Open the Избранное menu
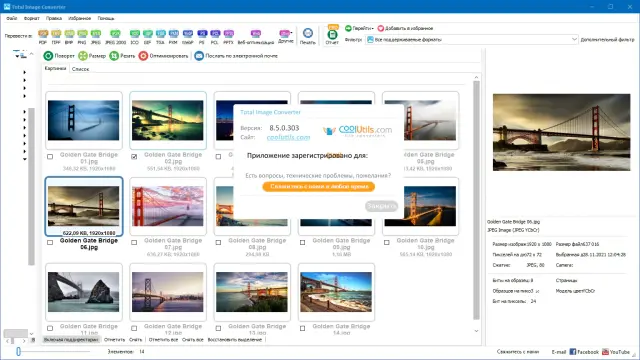Screen dimensions: 640x360 point(80,18)
